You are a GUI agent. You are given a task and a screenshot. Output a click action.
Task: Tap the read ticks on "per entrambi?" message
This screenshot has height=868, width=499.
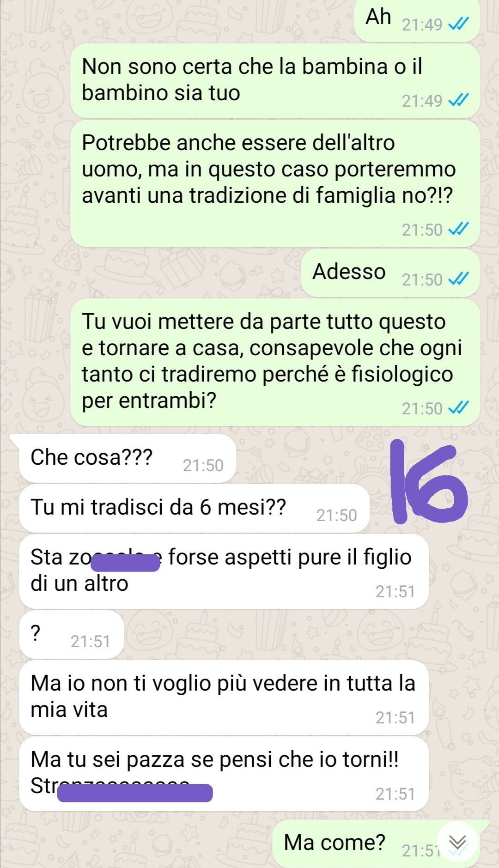(x=458, y=407)
